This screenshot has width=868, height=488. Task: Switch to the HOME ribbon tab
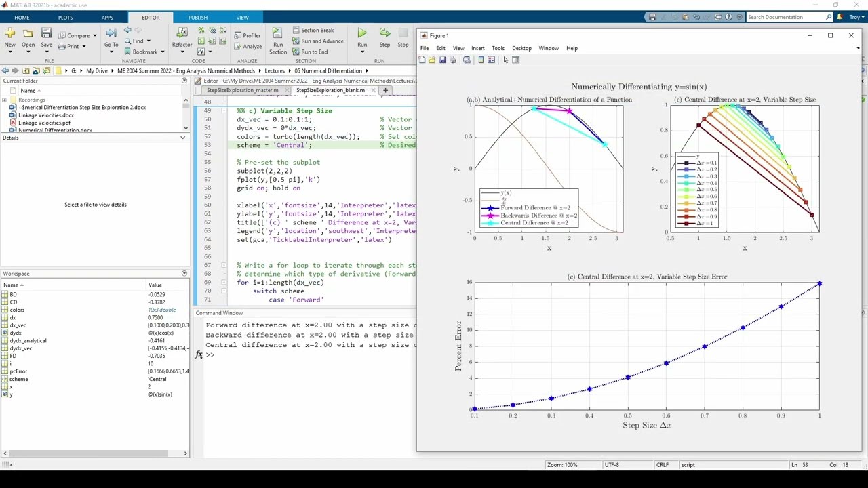pos(22,17)
